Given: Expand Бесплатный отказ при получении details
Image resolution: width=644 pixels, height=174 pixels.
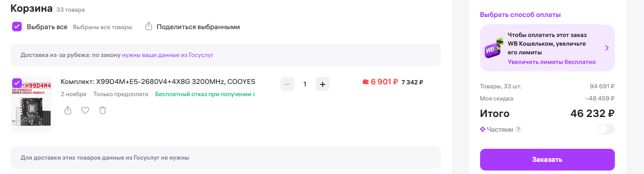Looking at the screenshot, I should coord(205,94).
